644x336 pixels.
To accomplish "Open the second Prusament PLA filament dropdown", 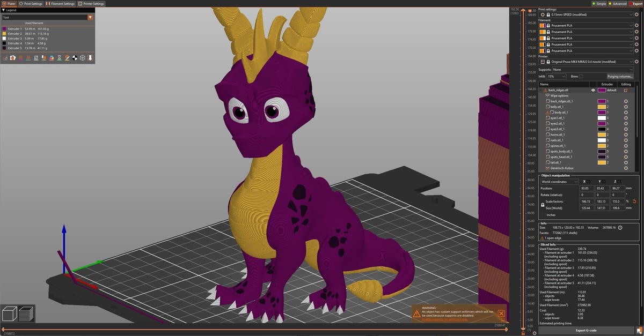I will click(x=586, y=32).
